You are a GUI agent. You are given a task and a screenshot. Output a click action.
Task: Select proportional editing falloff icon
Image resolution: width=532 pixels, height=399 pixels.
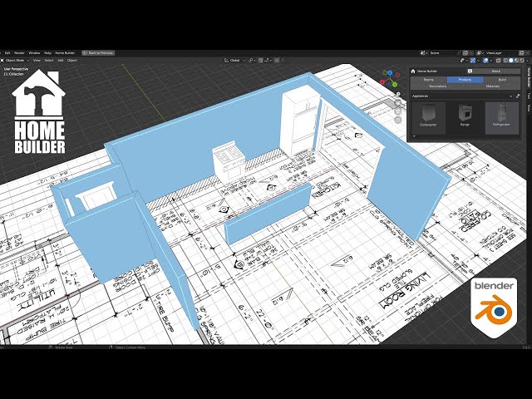coord(283,61)
